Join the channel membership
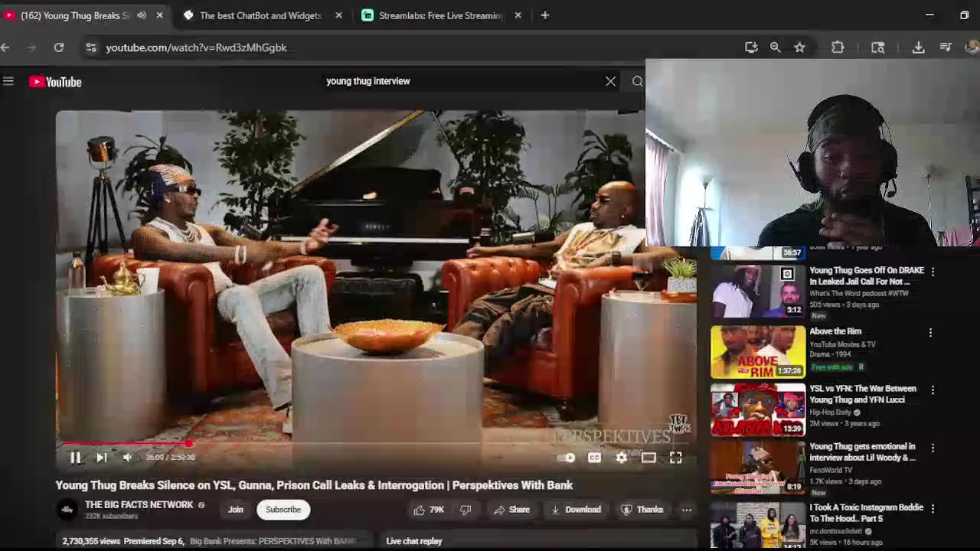The width and height of the screenshot is (980, 551). coord(235,510)
